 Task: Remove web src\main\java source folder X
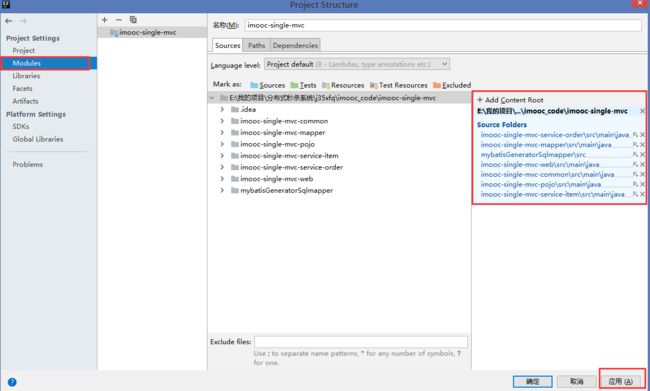point(642,165)
